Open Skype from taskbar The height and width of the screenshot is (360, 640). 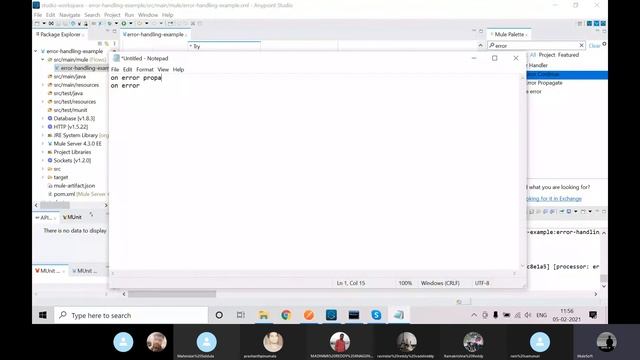pos(376,315)
